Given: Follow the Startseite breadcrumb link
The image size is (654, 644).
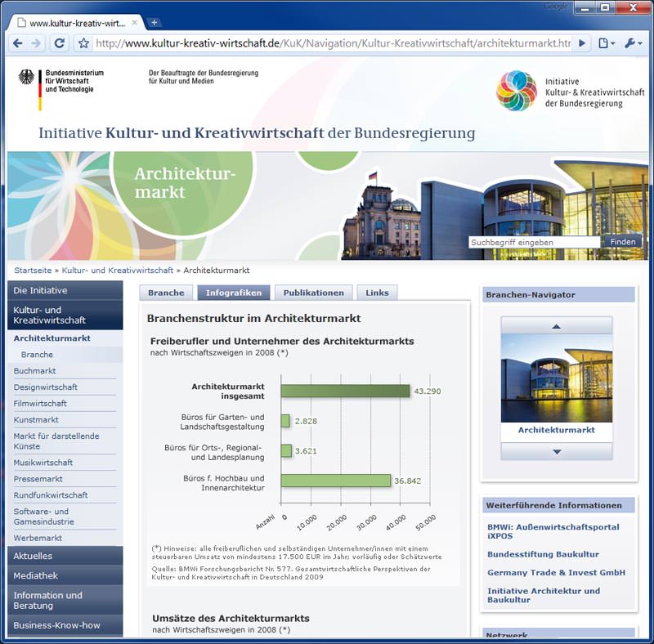Looking at the screenshot, I should 33,271.
